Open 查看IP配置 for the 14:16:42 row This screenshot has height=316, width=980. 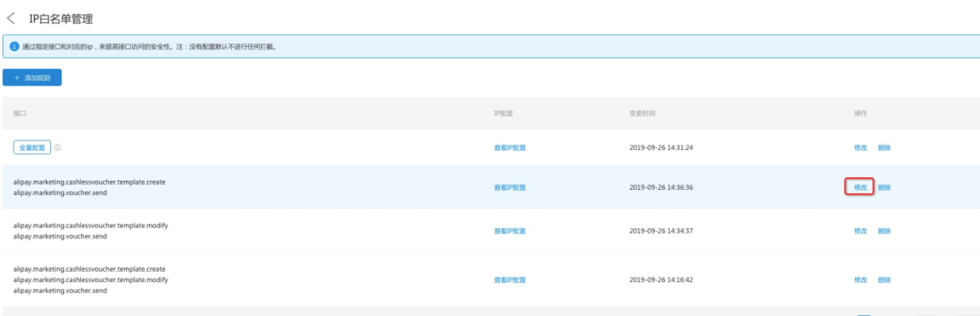click(x=510, y=279)
